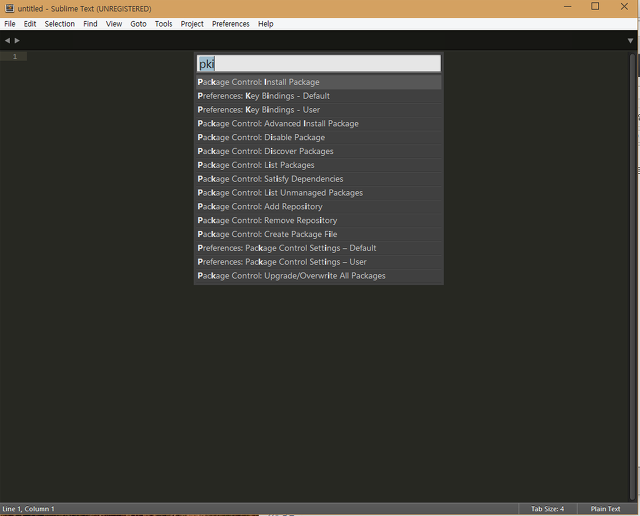Open the Preferences menu
Image resolution: width=640 pixels, height=516 pixels.
tap(231, 24)
